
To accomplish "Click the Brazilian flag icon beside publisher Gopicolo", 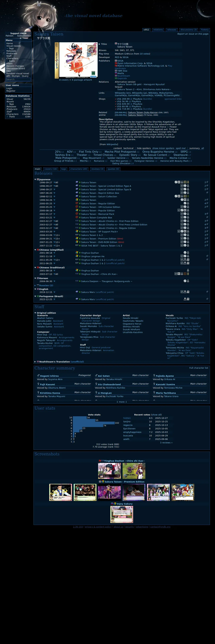I will pyautogui.click(x=116, y=78).
